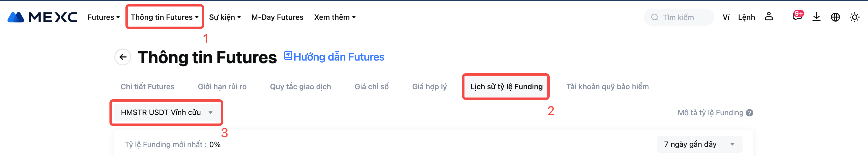Image resolution: width=868 pixels, height=156 pixels.
Task: Open the Thông tin Futures dropdown
Action: (x=164, y=17)
